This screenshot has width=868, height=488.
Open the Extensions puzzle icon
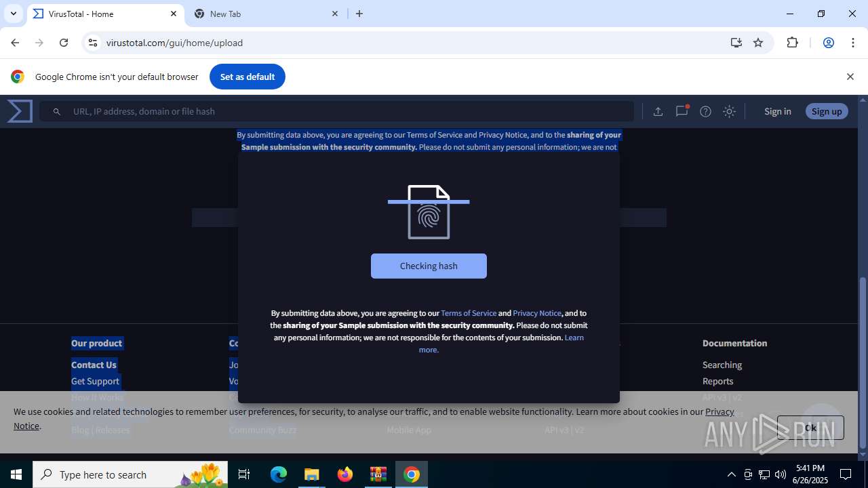click(792, 43)
